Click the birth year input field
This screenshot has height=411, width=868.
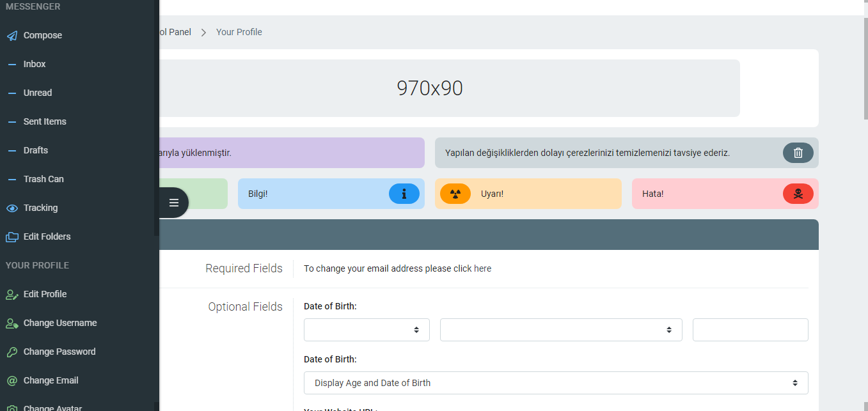[x=750, y=330]
